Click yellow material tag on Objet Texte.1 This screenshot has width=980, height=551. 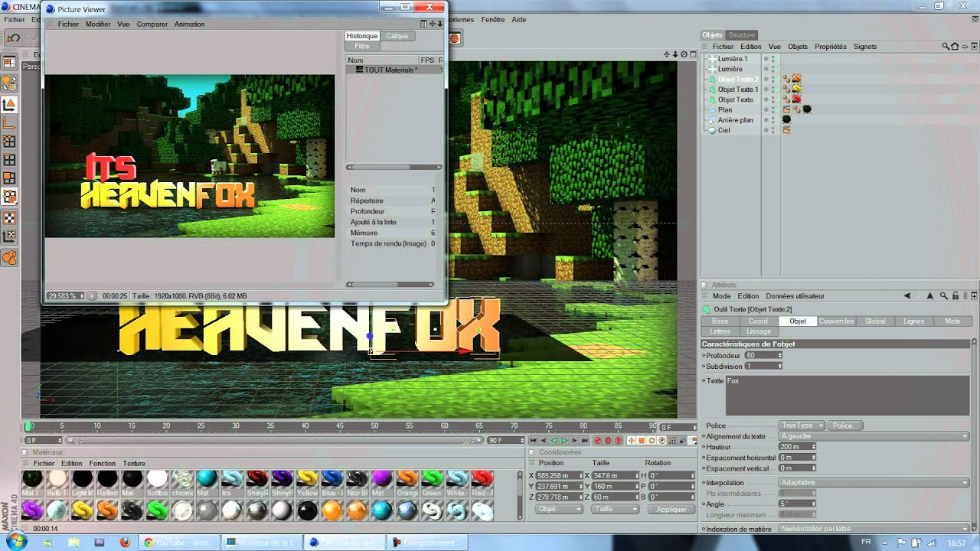coord(797,89)
